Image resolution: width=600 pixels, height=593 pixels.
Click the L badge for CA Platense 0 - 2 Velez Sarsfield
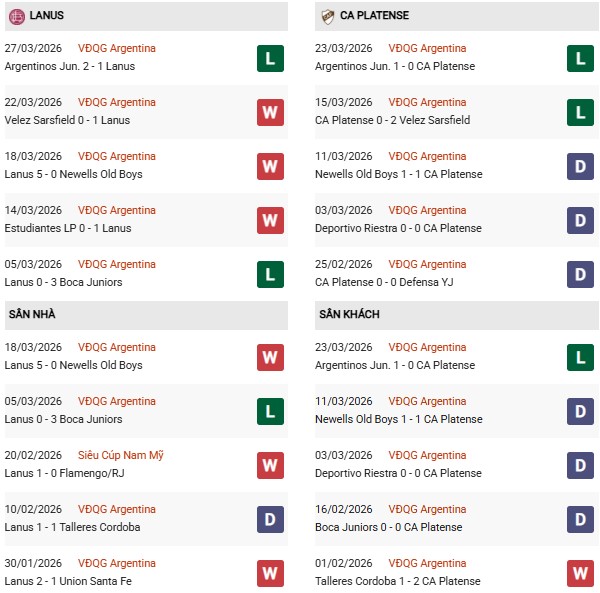coord(580,112)
